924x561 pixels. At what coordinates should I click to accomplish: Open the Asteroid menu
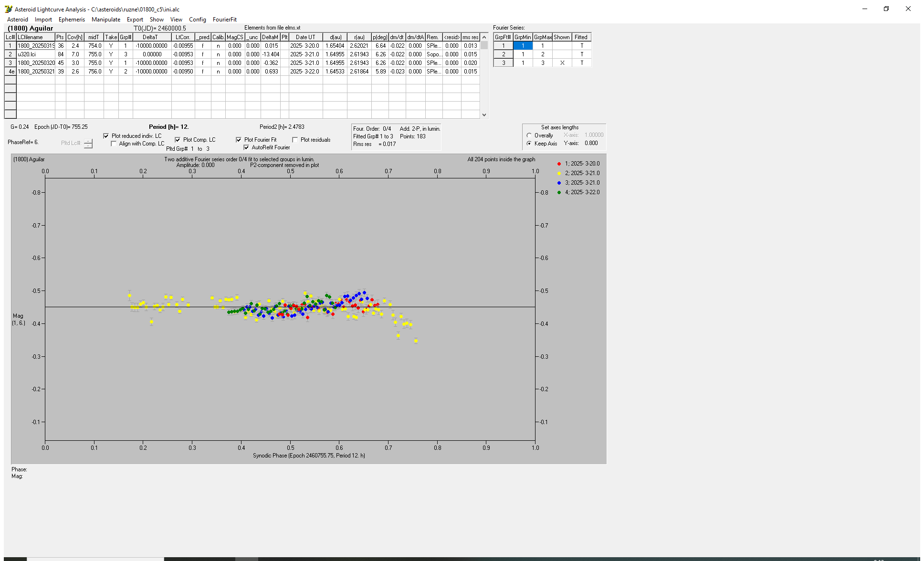(x=18, y=20)
